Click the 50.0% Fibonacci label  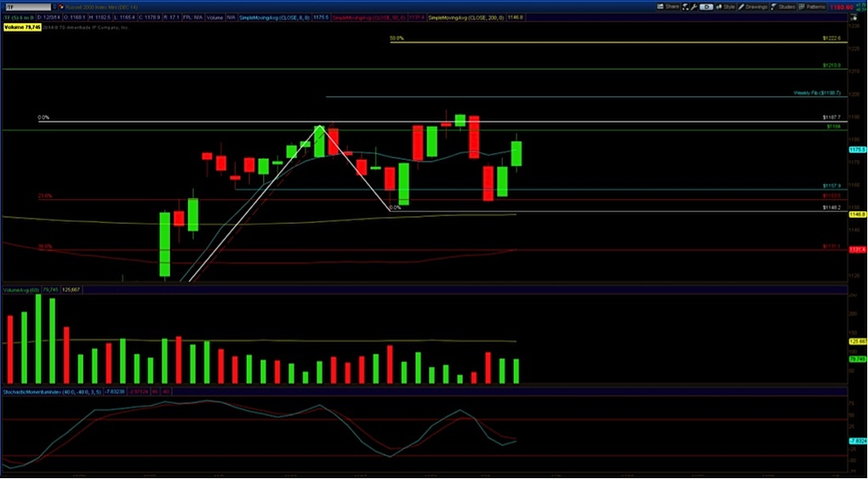(397, 39)
